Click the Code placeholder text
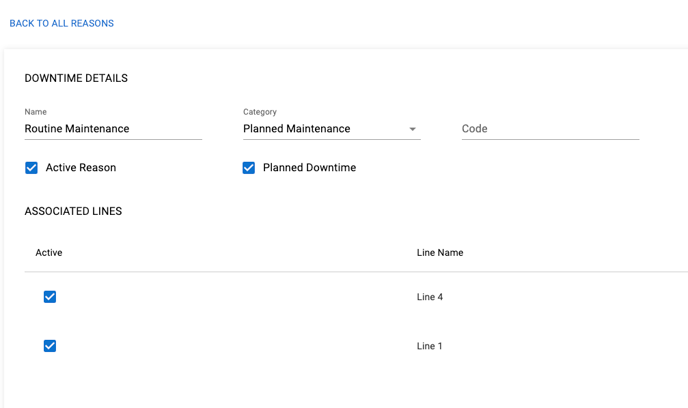Image resolution: width=688 pixels, height=408 pixels. click(475, 129)
